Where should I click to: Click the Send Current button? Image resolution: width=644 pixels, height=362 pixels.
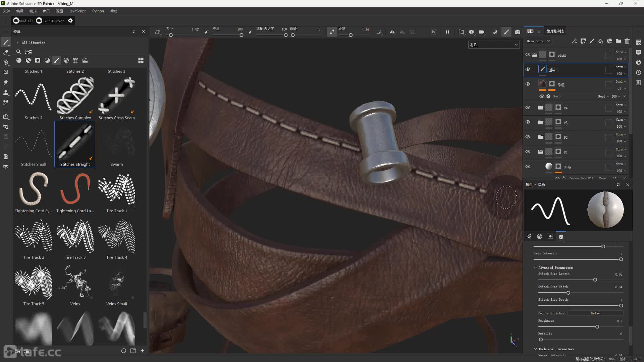click(50, 21)
